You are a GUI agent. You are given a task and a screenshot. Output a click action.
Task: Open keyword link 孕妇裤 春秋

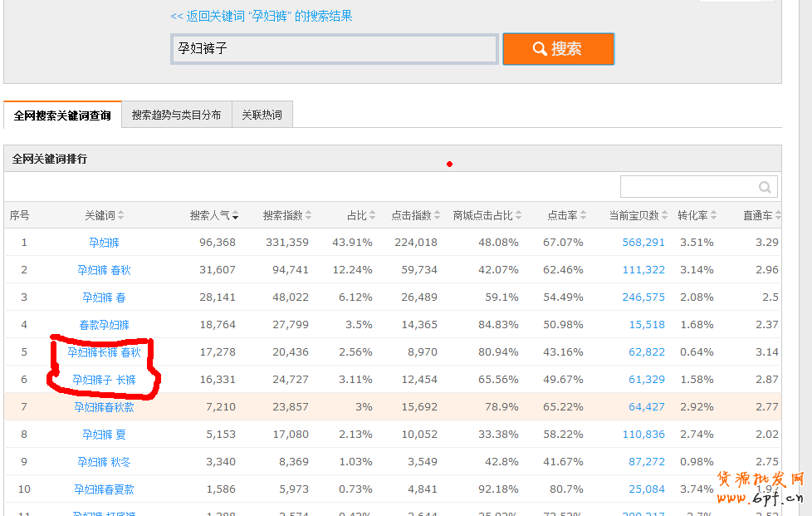coord(104,270)
